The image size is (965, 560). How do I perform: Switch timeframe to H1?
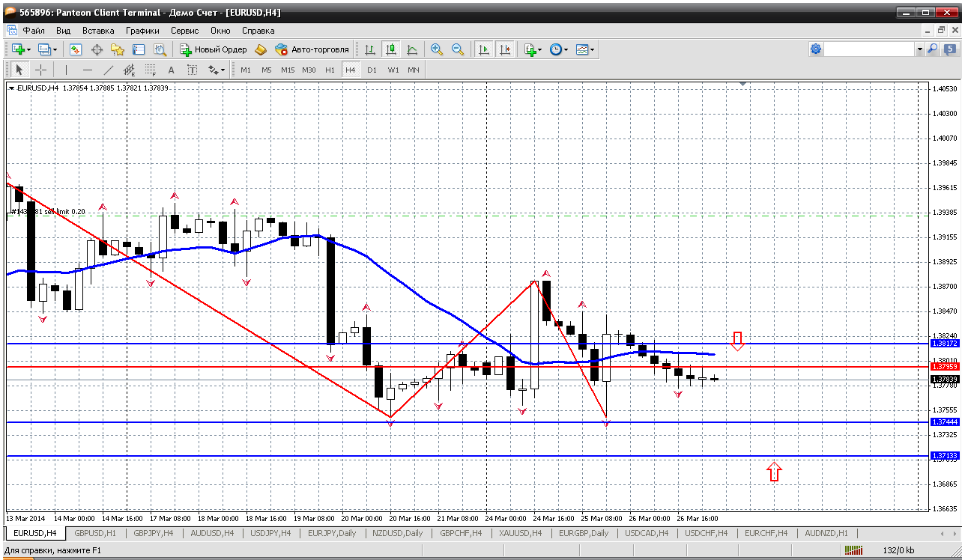point(330,70)
